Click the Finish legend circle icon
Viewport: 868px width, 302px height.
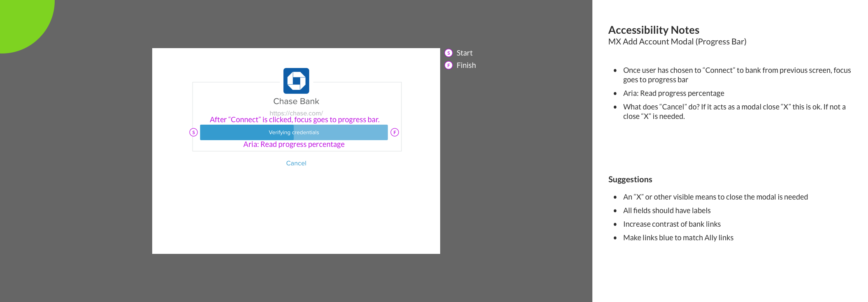pos(449,65)
